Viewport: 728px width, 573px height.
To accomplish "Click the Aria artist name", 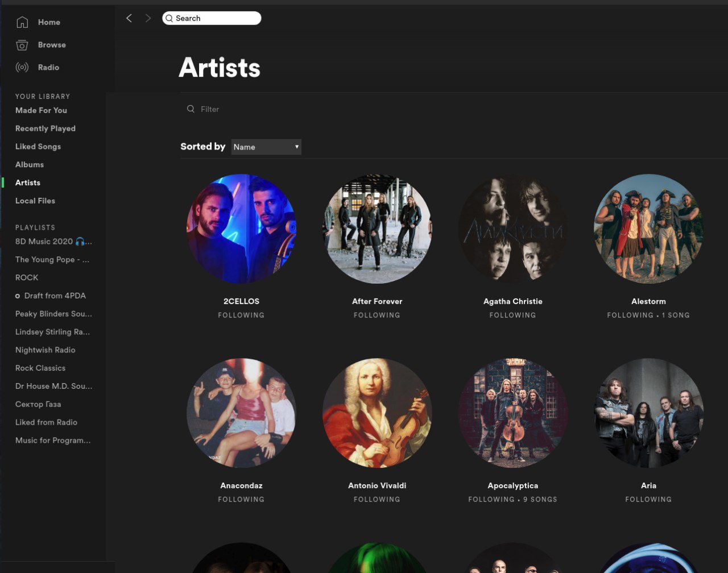I will coord(648,485).
